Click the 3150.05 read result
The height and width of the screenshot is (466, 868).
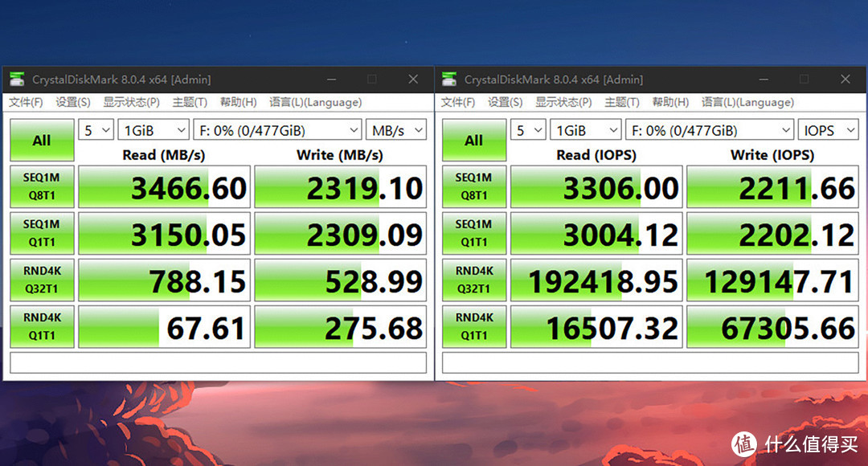tap(165, 234)
